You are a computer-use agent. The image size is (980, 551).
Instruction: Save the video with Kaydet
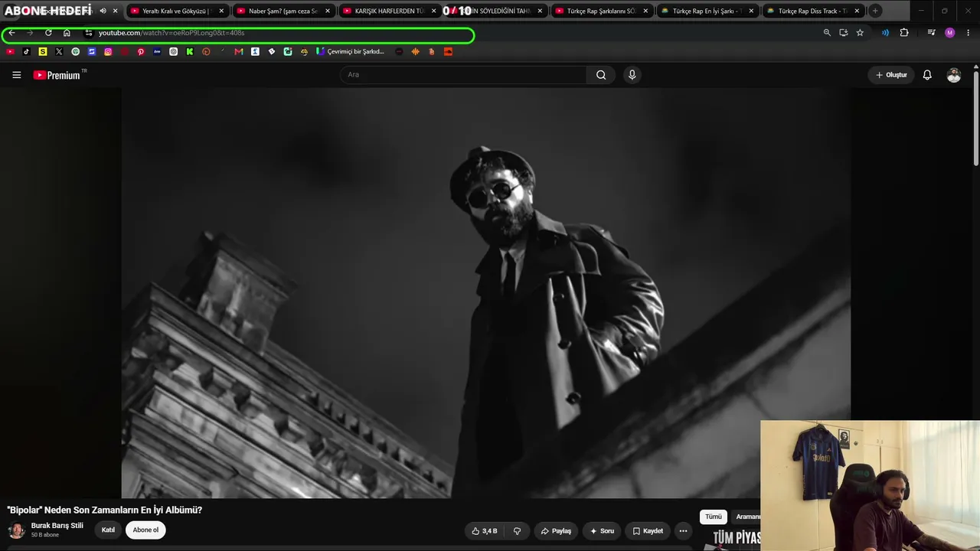click(648, 531)
